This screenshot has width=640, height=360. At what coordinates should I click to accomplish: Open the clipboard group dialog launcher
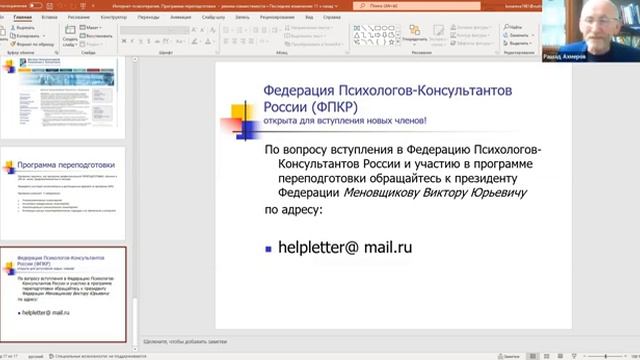(x=56, y=53)
